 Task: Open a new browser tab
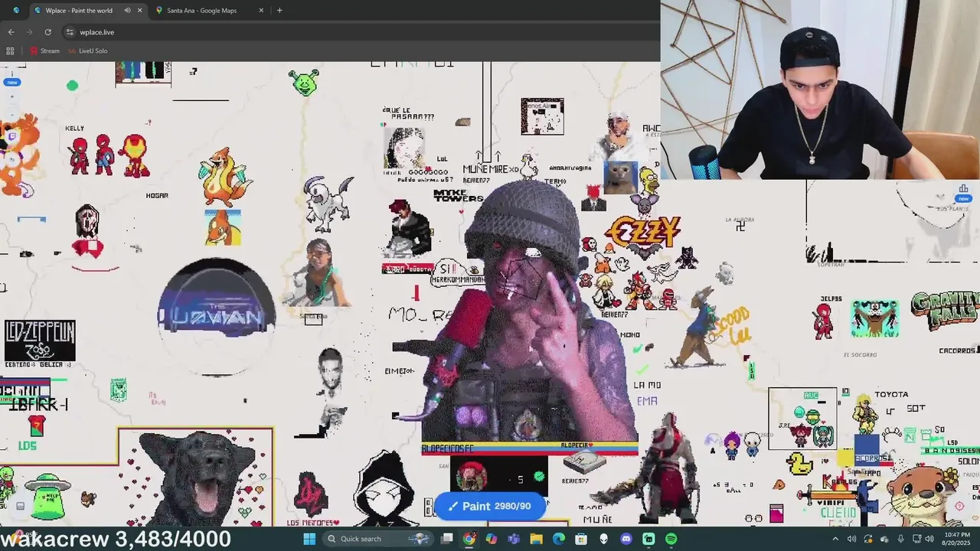pyautogui.click(x=279, y=11)
